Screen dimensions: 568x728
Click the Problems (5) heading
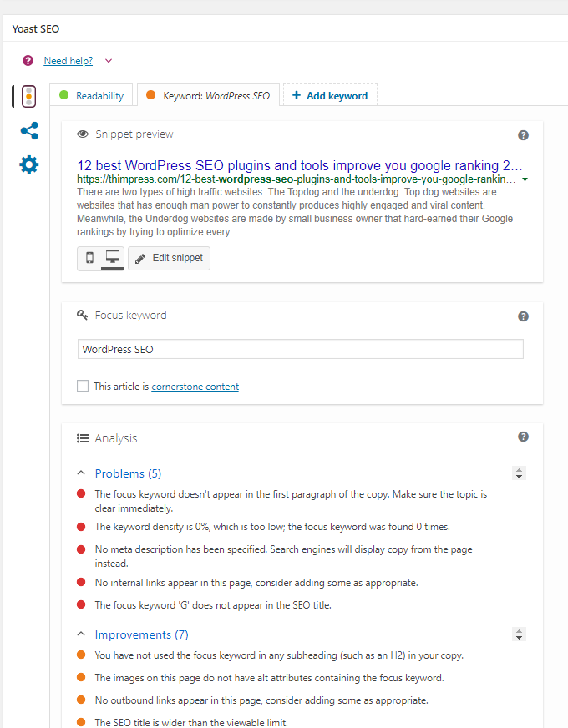point(128,473)
